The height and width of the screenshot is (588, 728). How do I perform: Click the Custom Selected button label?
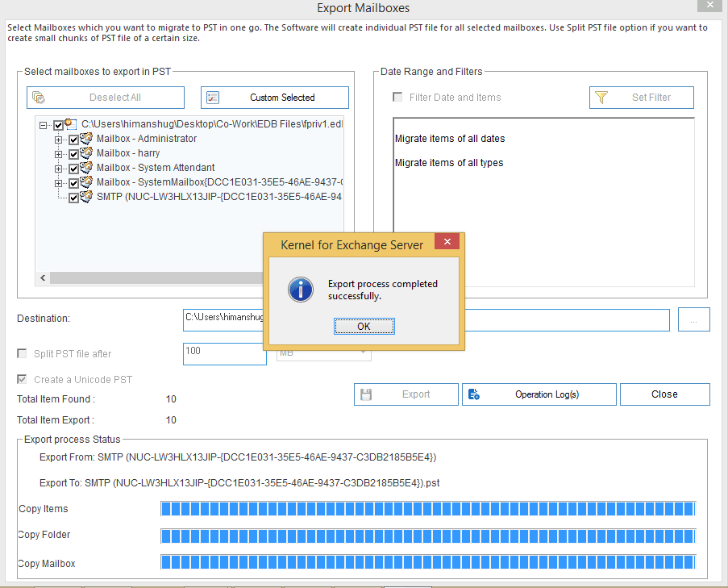tap(282, 98)
